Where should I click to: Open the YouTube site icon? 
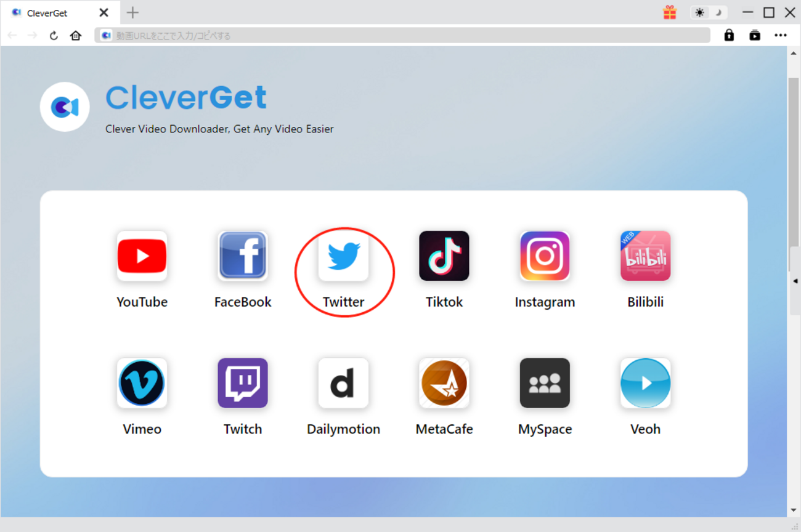[142, 256]
